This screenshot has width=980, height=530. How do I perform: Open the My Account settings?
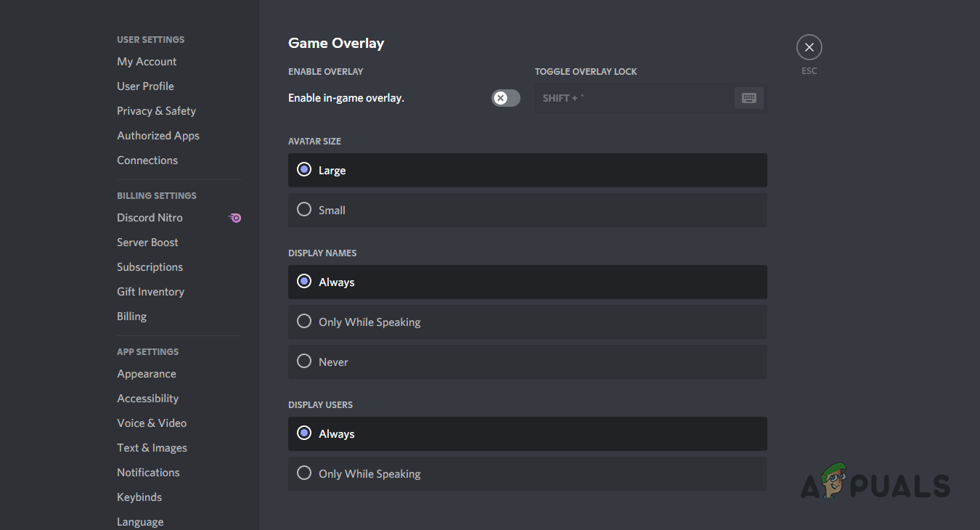[x=147, y=61]
